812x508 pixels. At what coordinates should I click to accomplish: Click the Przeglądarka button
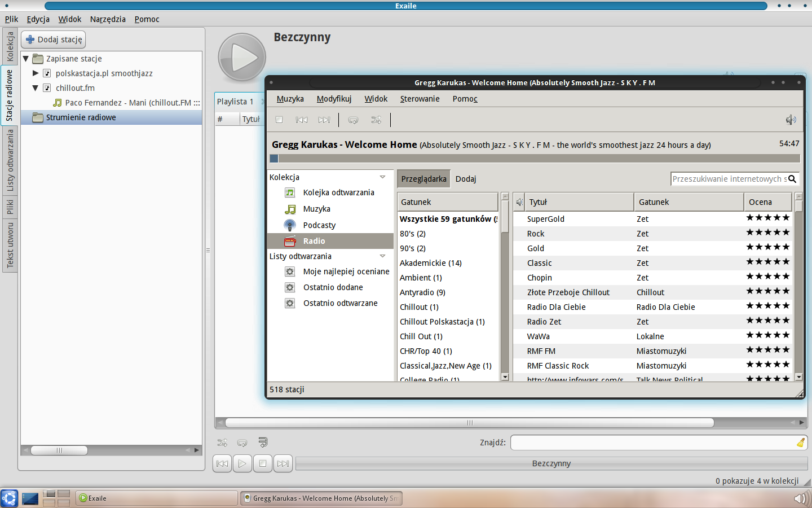tap(423, 179)
